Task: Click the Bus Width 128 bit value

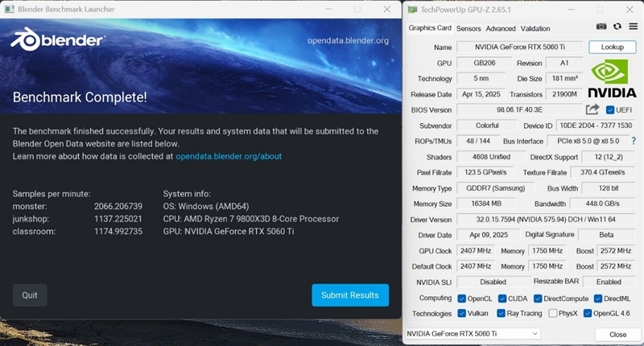Action: (x=609, y=188)
